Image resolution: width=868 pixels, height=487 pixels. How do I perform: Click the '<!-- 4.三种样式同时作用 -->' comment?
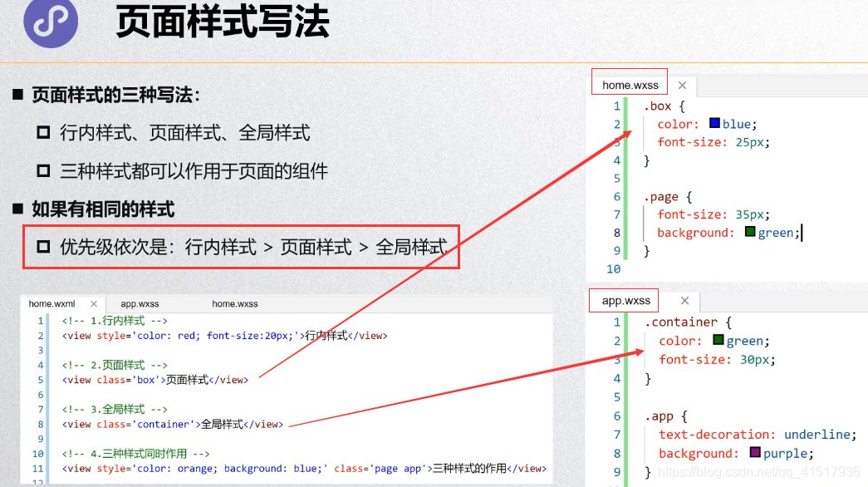click(135, 454)
